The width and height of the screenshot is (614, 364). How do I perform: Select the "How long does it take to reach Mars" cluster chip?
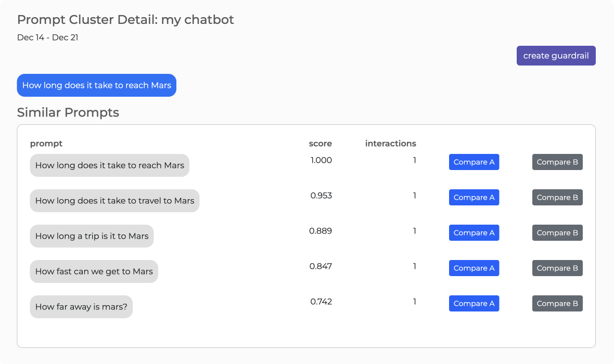96,85
